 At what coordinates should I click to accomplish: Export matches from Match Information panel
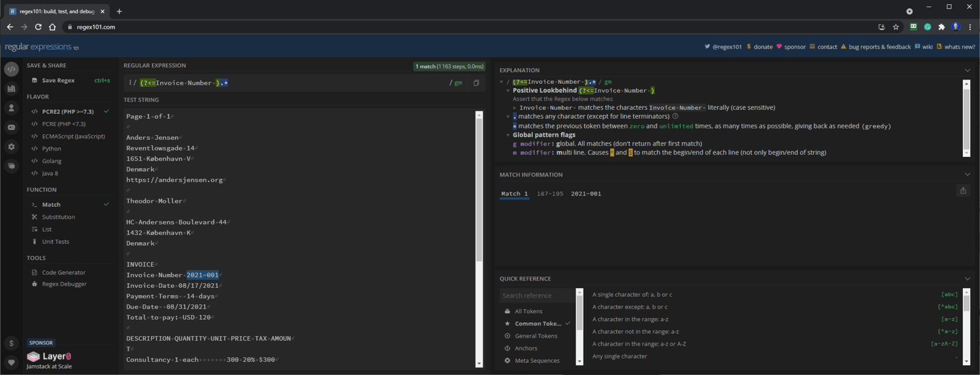pyautogui.click(x=963, y=191)
